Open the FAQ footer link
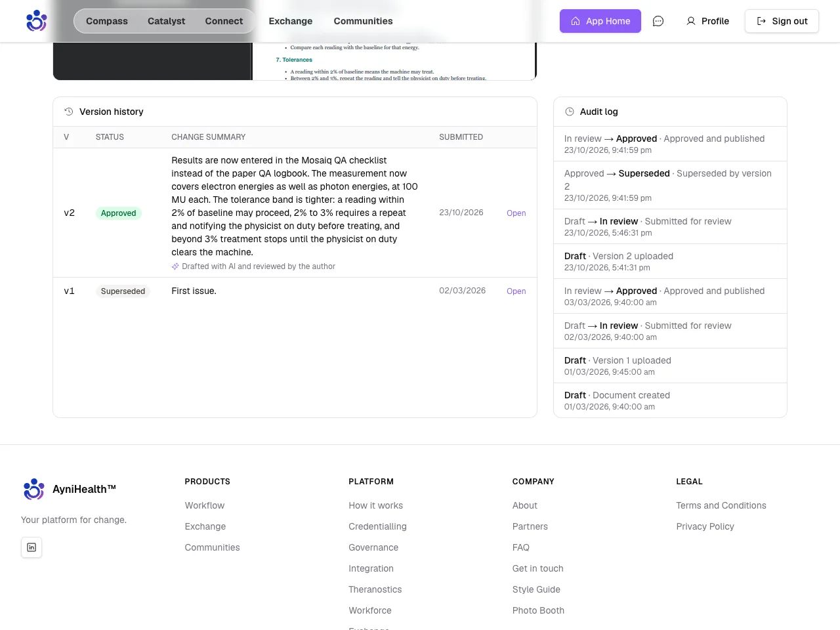 tap(521, 547)
